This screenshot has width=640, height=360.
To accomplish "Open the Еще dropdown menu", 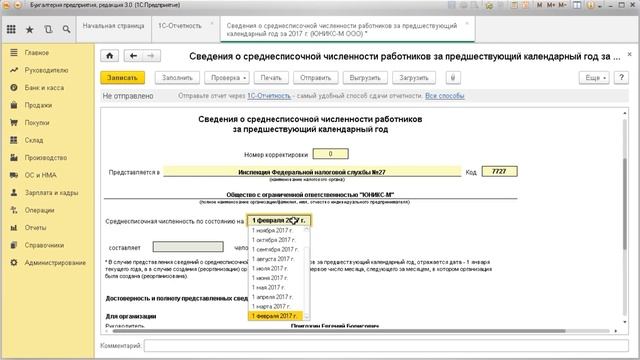I will (594, 78).
